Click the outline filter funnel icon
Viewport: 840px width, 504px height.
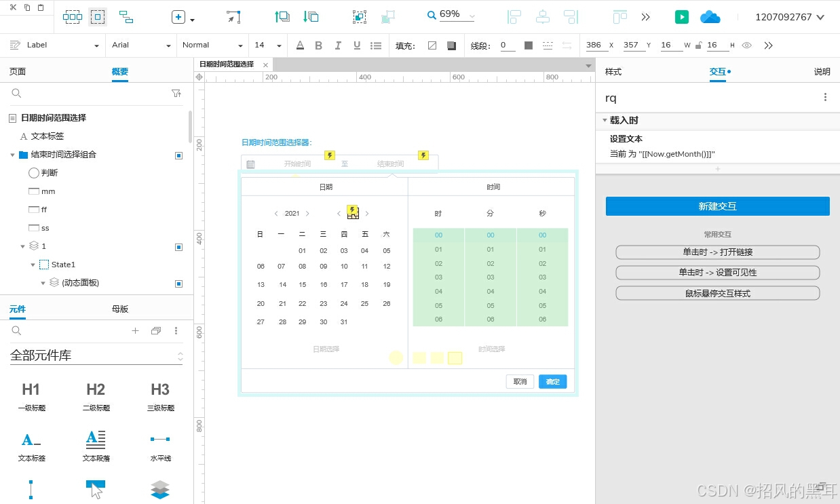coord(176,94)
